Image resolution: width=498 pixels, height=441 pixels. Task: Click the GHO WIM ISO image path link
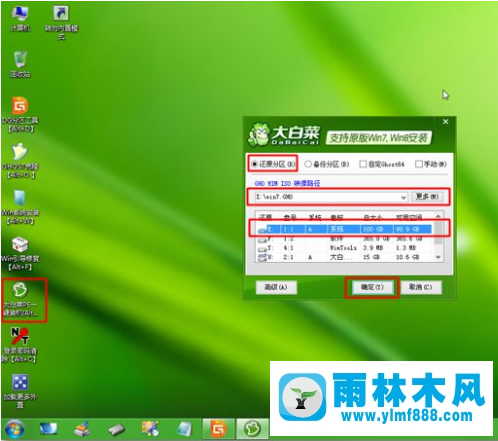(x=287, y=183)
